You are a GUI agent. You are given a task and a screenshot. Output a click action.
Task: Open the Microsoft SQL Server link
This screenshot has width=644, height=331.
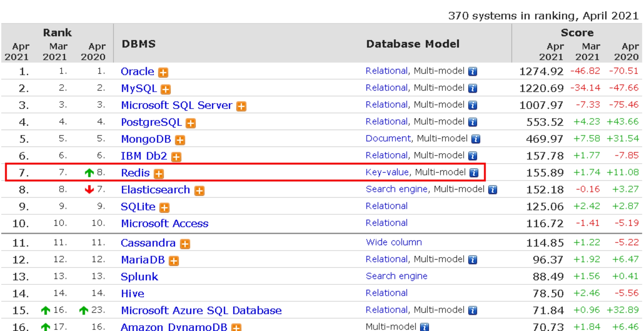177,105
